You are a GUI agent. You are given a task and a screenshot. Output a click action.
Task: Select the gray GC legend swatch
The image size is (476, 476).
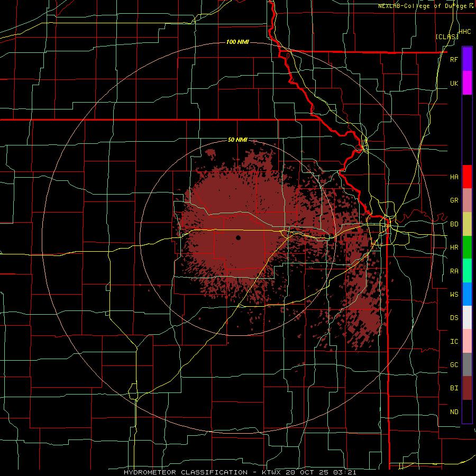(467, 364)
